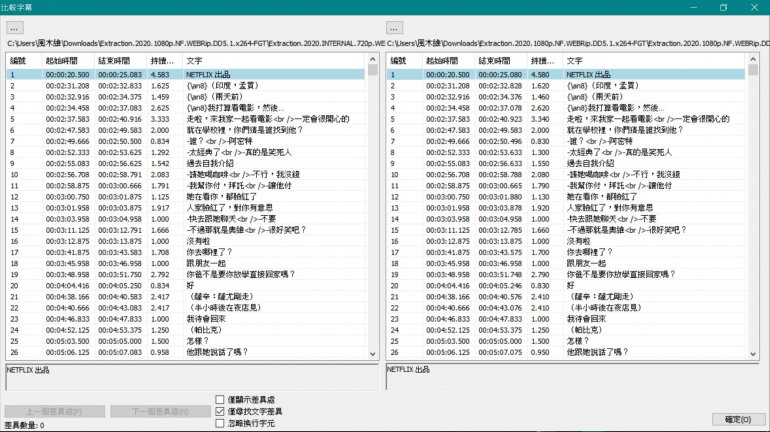The width and height of the screenshot is (770, 432).
Task: Select left list row with duration 2.792
Action: 186,274
